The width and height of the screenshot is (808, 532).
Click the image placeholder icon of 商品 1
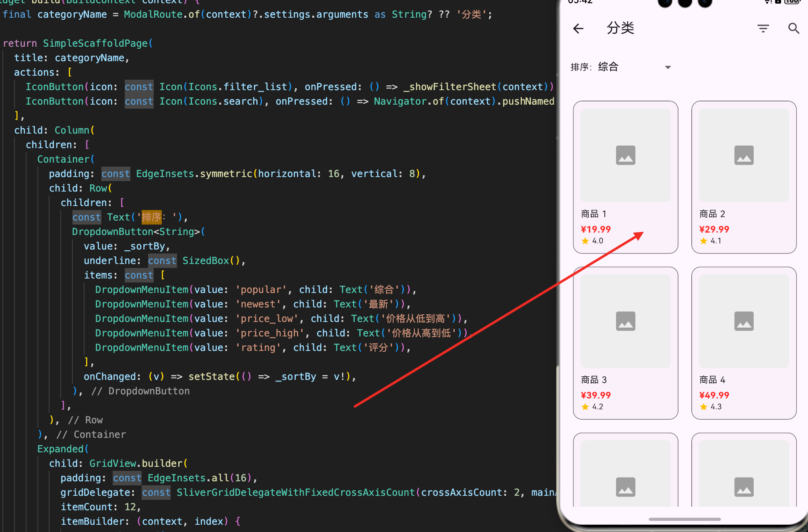click(x=625, y=155)
